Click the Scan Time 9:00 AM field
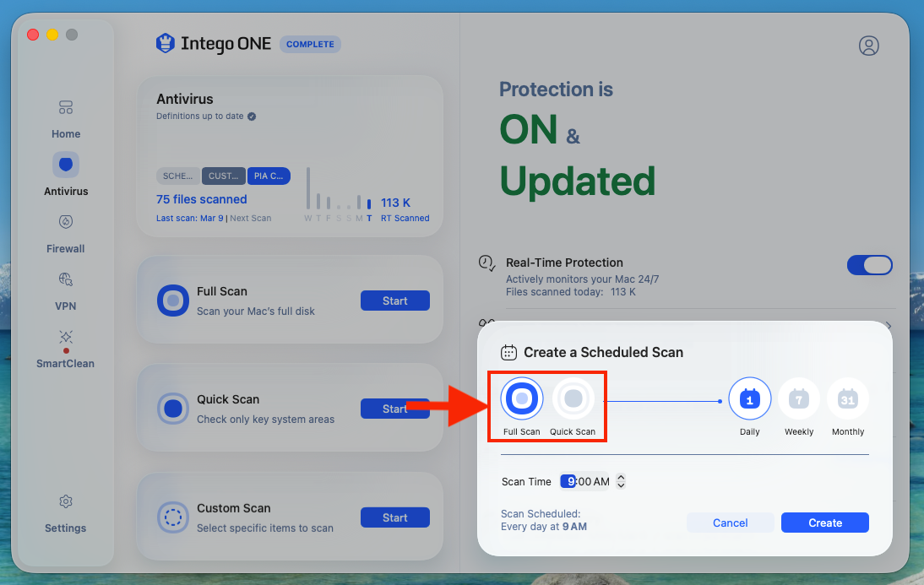Screen dimensions: 924x585 tap(585, 481)
